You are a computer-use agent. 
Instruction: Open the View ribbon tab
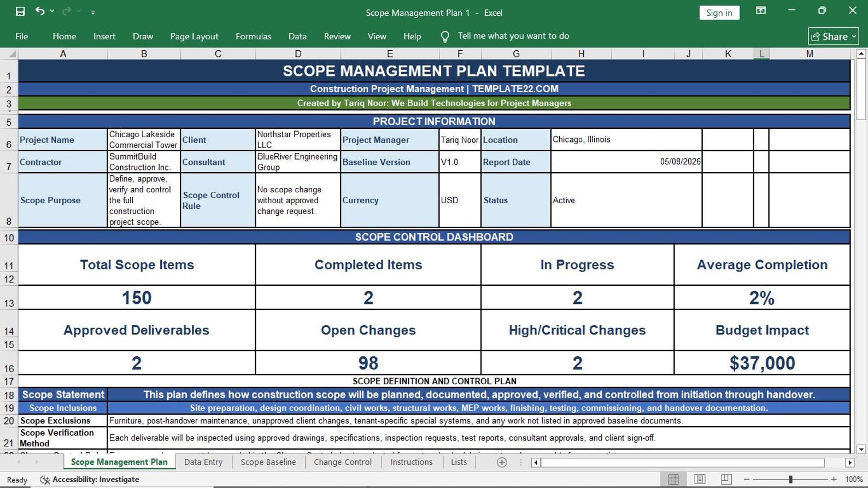click(x=377, y=36)
